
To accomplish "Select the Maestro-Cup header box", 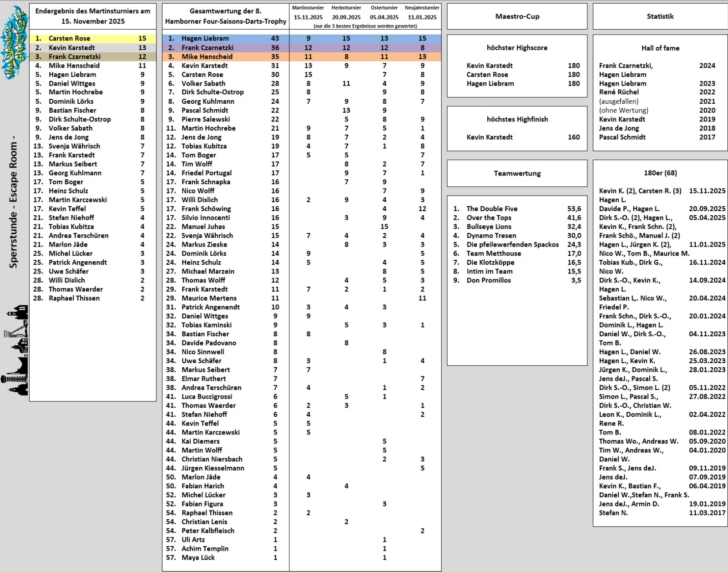I will [x=517, y=16].
